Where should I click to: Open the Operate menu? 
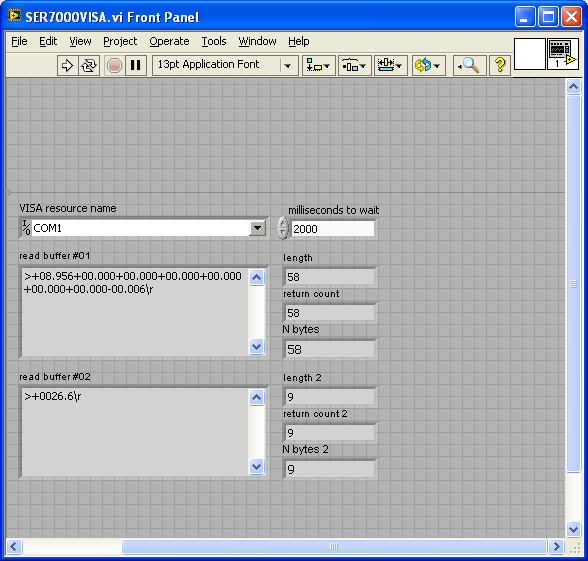coord(169,41)
